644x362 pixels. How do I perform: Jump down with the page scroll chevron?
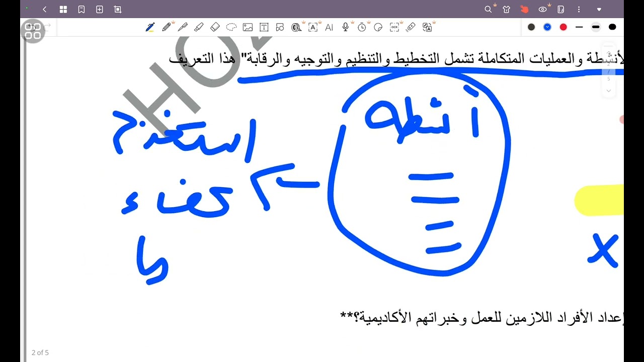point(608,91)
